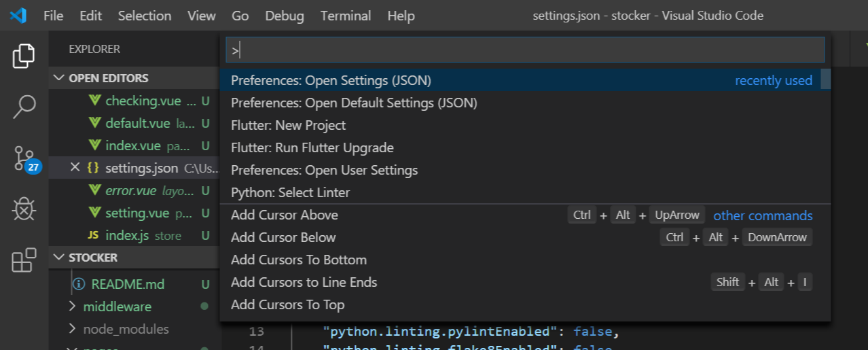
Task: Collapse the OPEN EDITORS section
Action: 134,78
